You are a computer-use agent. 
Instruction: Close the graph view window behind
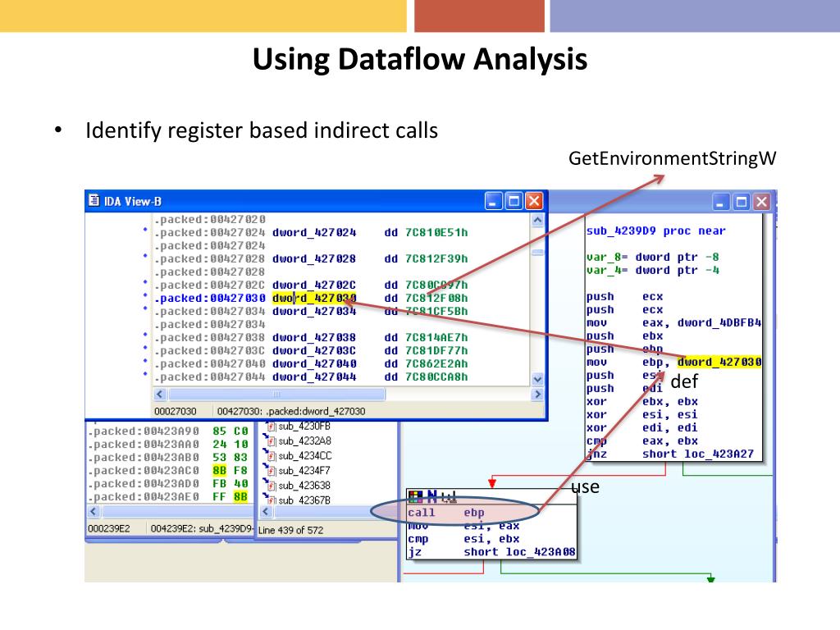(762, 203)
